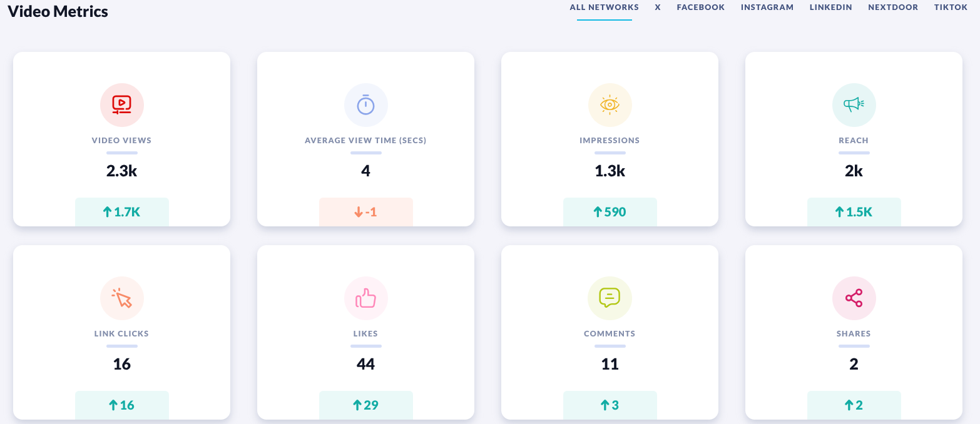Image resolution: width=980 pixels, height=424 pixels.
Task: Click the Link Clicks cursor icon
Action: coord(122,298)
